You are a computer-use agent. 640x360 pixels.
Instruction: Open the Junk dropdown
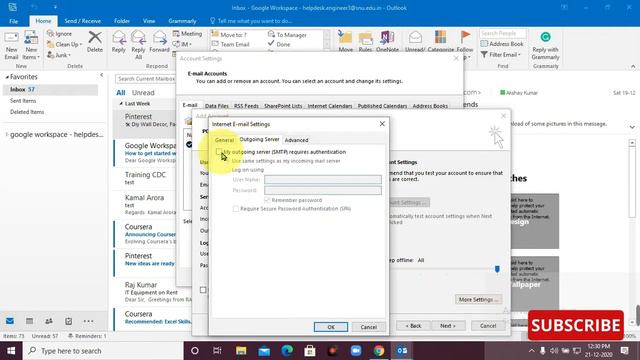click(59, 55)
